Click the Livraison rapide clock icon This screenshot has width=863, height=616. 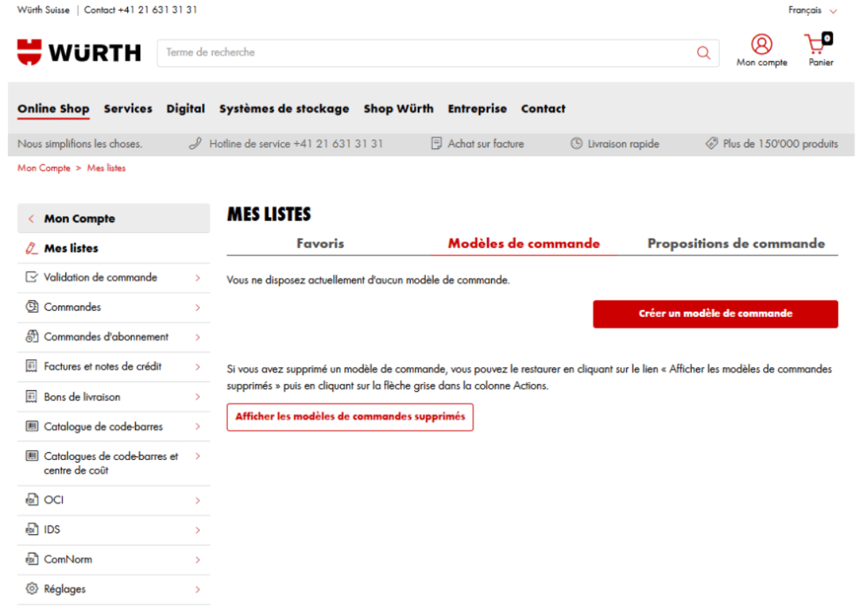tap(576, 144)
